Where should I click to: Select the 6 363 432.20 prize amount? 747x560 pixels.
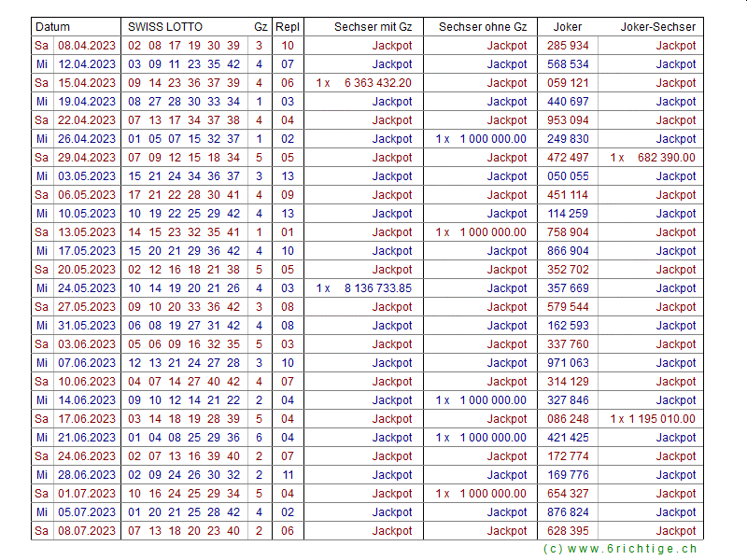[x=377, y=83]
